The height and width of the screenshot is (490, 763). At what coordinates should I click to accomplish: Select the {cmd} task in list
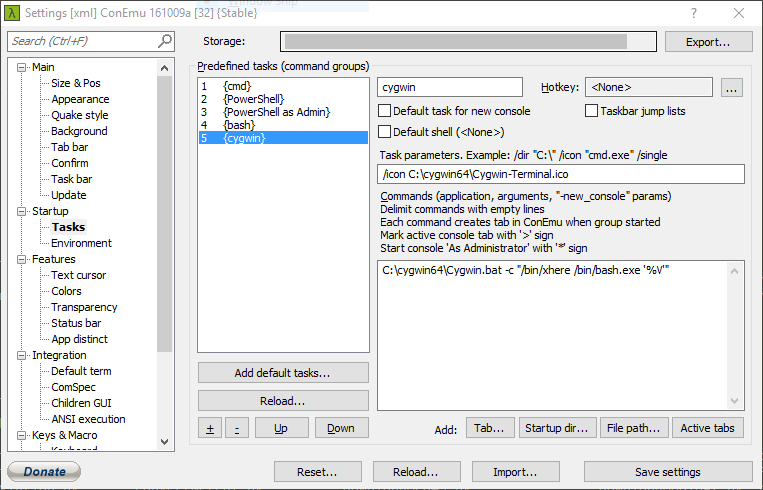coord(283,86)
